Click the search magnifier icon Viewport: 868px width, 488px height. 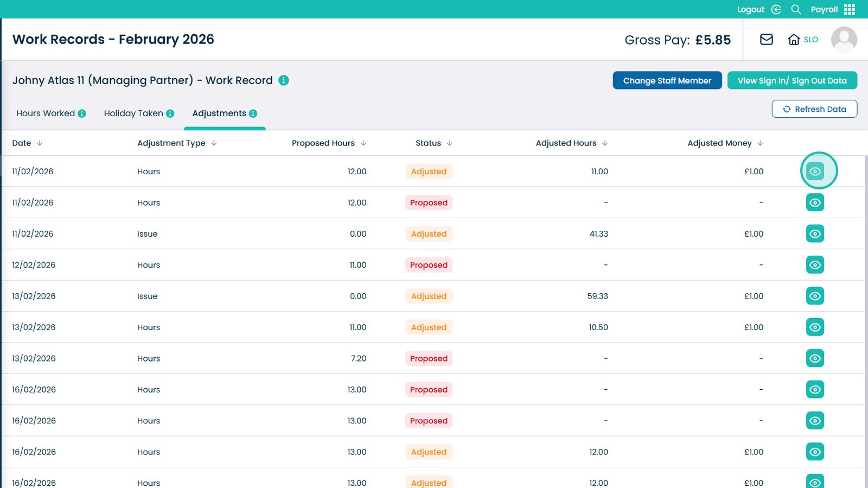point(796,9)
